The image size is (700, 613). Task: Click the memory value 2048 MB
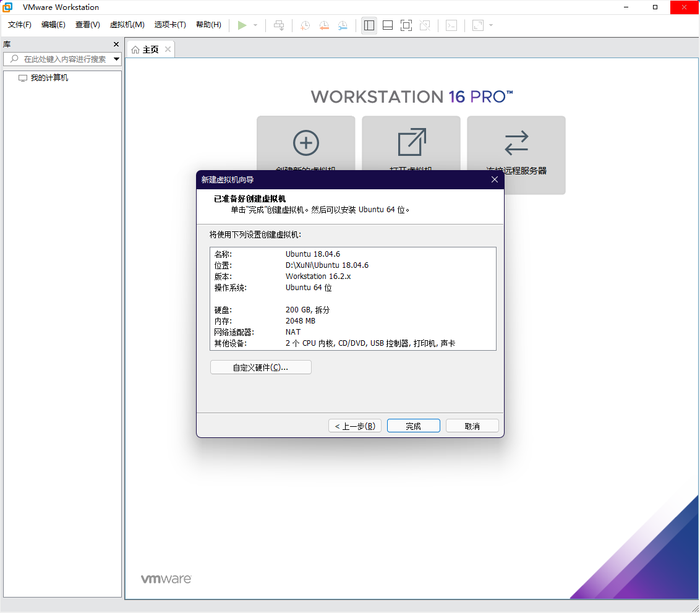click(x=301, y=321)
